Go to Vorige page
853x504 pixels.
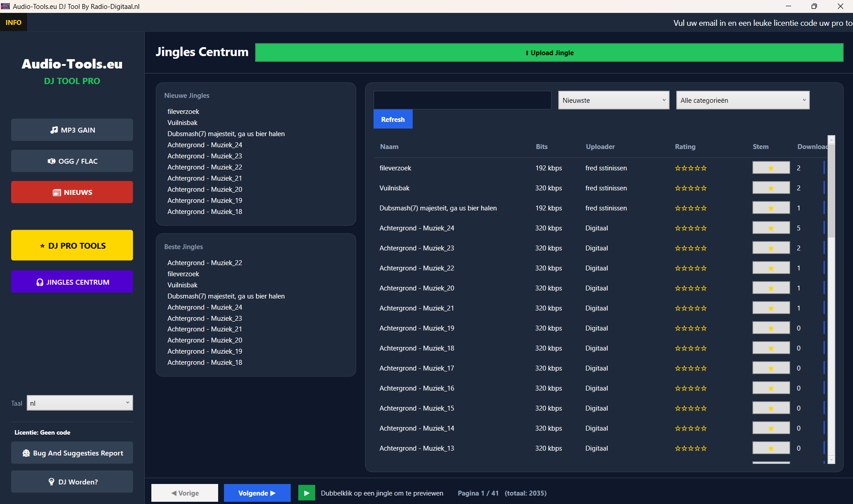click(x=185, y=493)
